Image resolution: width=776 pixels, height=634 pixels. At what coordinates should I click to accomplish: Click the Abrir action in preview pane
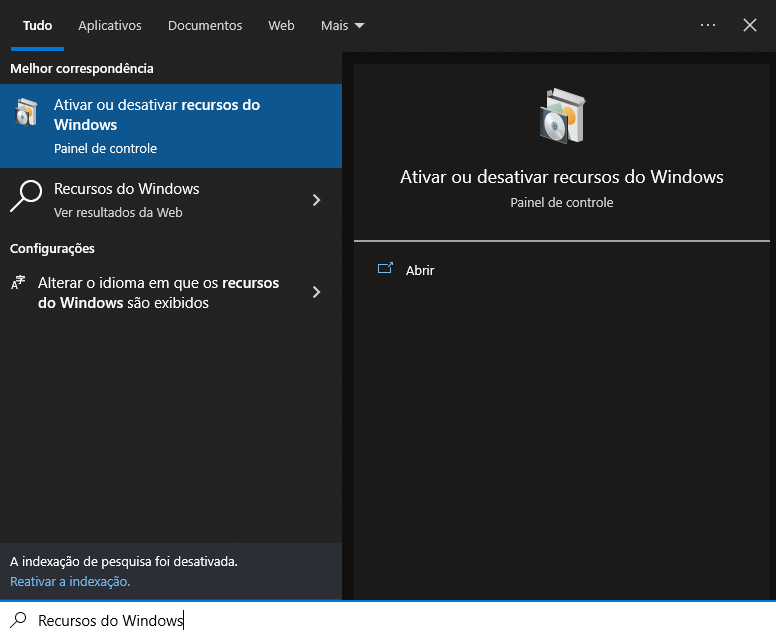(x=420, y=270)
